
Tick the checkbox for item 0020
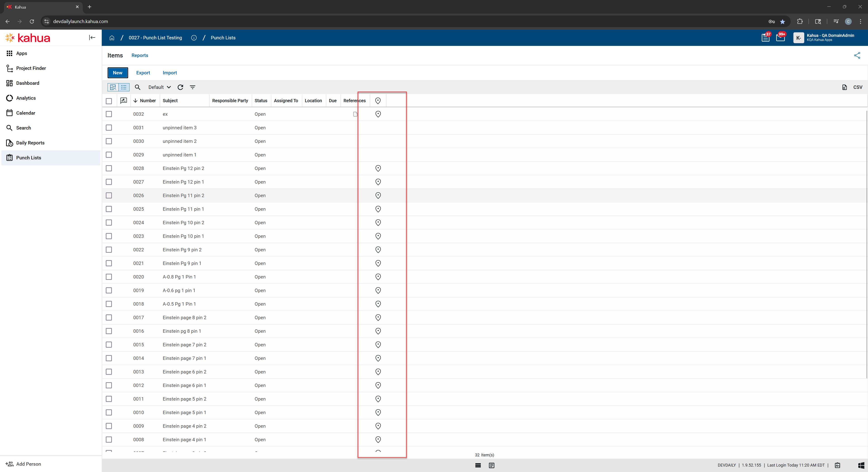[x=109, y=277]
